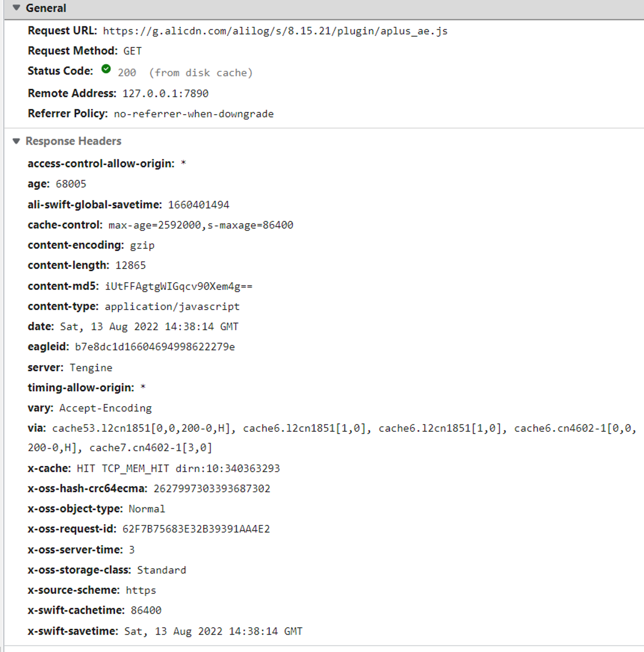This screenshot has height=652, width=644.
Task: Click the Referrer Policy label
Action: coord(67,114)
